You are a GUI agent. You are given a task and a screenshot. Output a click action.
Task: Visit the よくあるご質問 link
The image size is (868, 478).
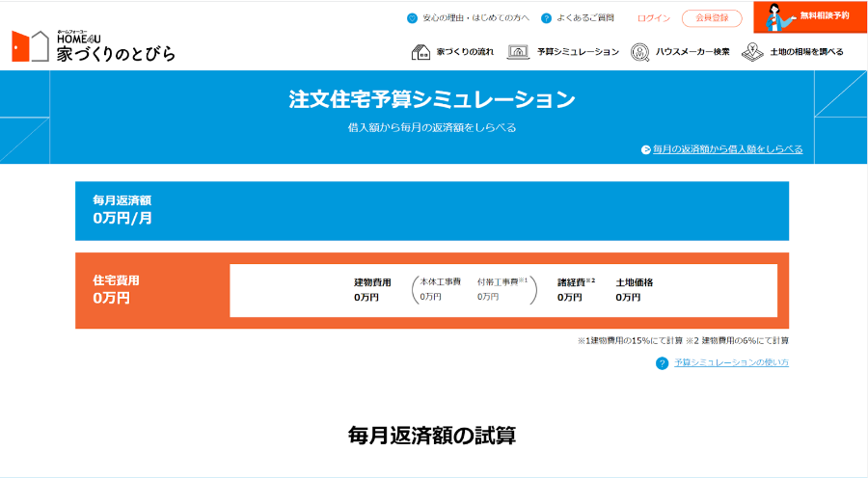584,18
